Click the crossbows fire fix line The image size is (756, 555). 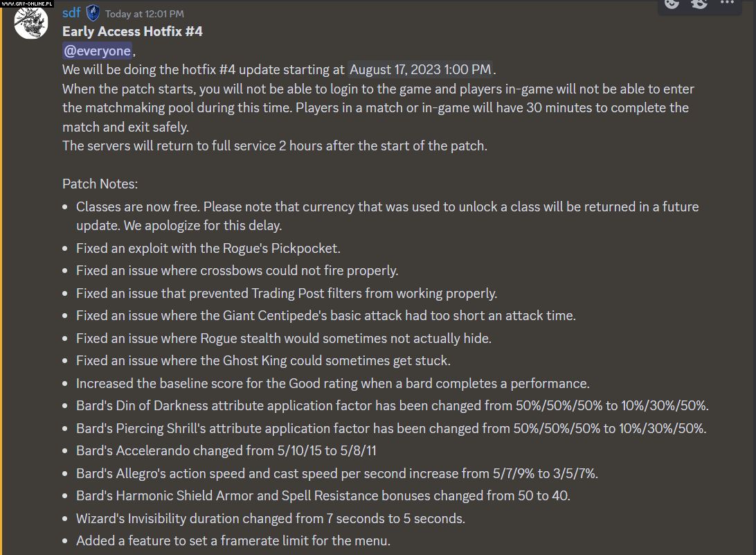[x=237, y=270]
